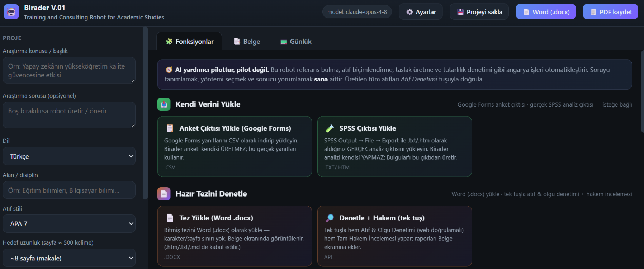644x269 pixels.
Task: Click the test tube icon on SPSS Çıktısı Yükle
Action: click(x=330, y=128)
